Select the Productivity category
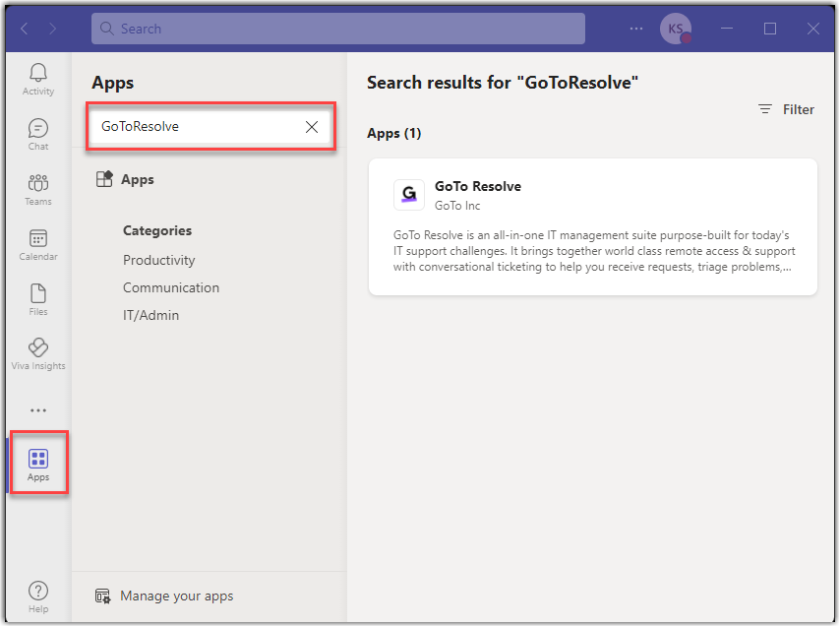This screenshot has height=627, width=840. (159, 260)
